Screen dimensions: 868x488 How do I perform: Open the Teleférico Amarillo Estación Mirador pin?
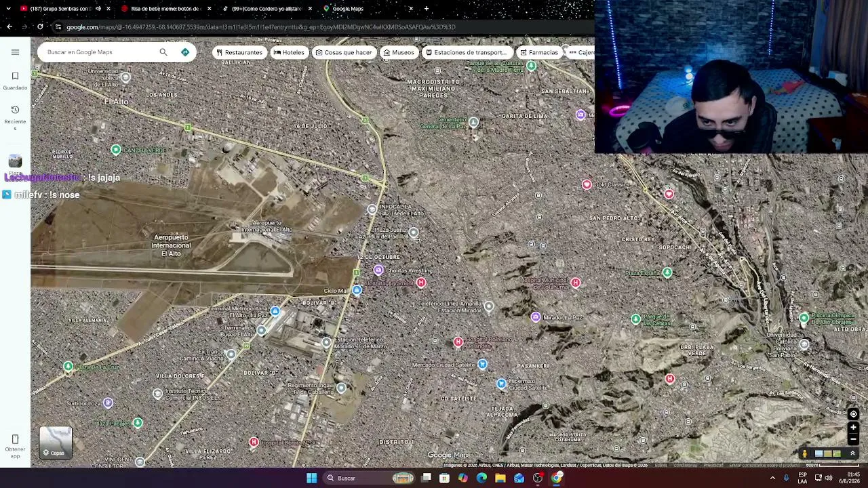(x=489, y=306)
